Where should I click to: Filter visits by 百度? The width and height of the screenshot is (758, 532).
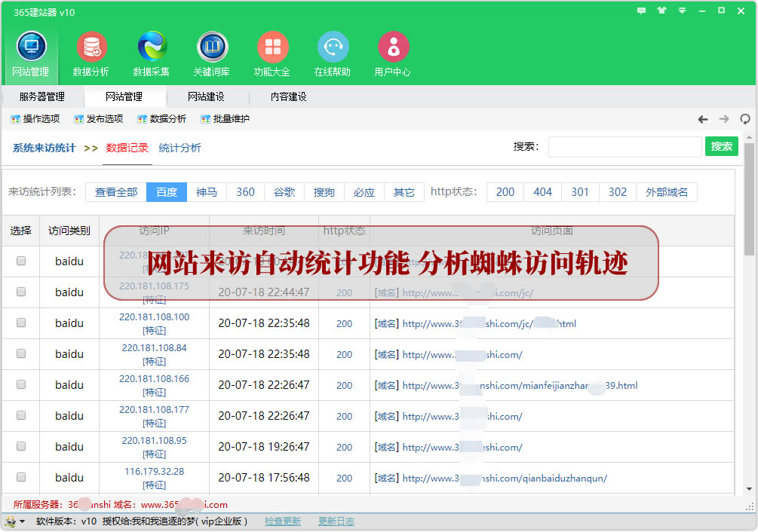[x=167, y=192]
